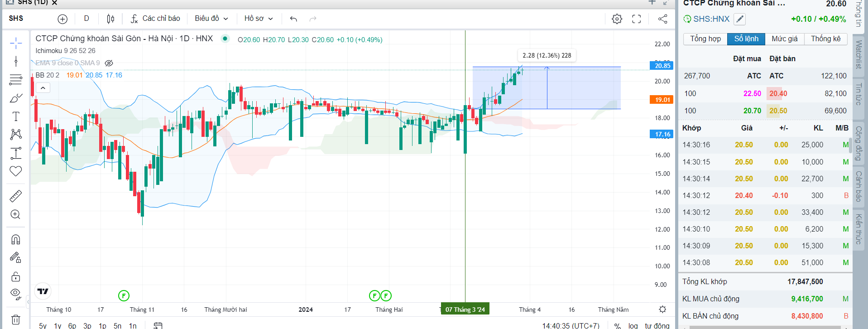Select the ruler measure tool

(16, 196)
